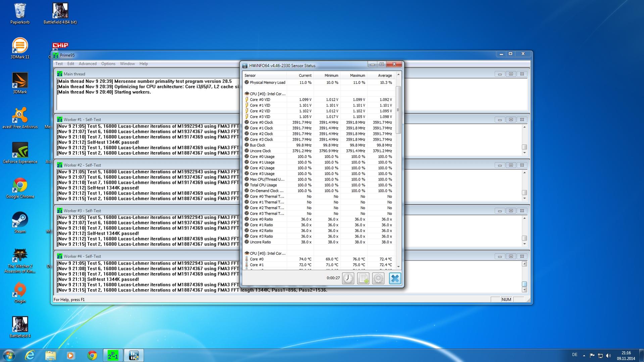Screen dimensions: 644x362
Task: Open the network icon in system tray
Action: (600, 355)
